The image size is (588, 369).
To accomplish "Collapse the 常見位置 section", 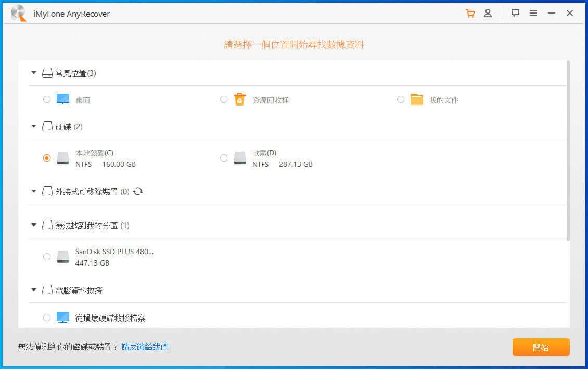I will click(34, 73).
